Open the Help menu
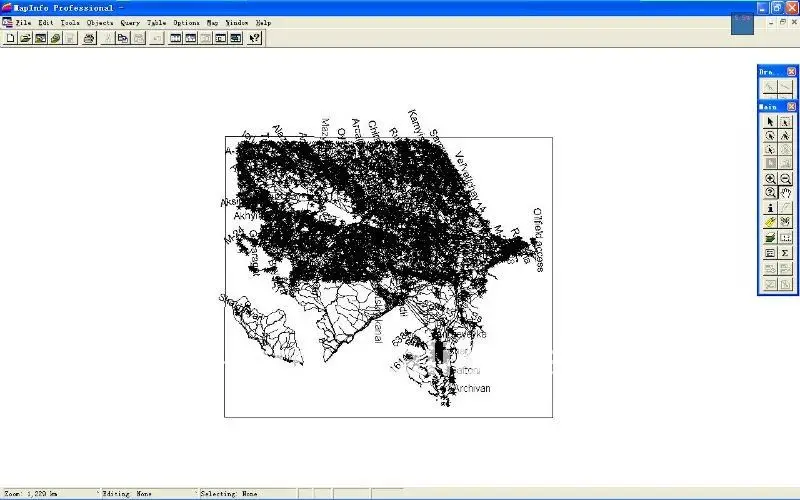The height and width of the screenshot is (500, 800). coord(263,22)
